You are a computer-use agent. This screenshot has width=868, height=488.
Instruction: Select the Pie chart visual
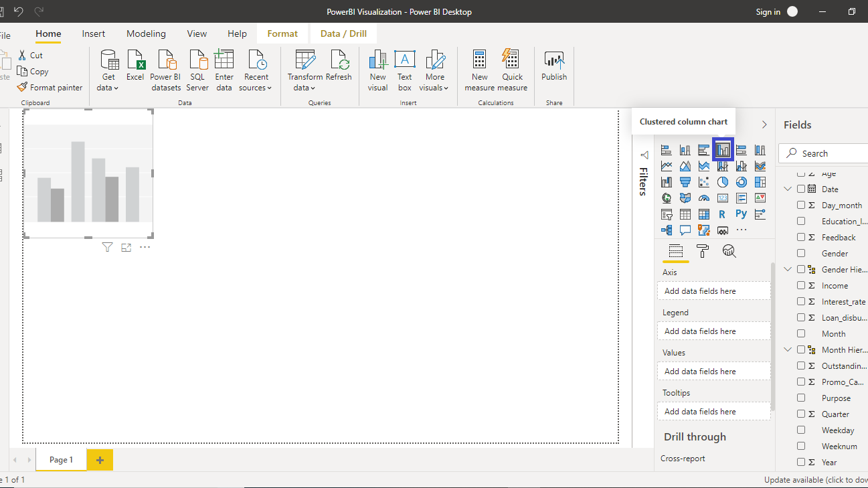pyautogui.click(x=723, y=182)
